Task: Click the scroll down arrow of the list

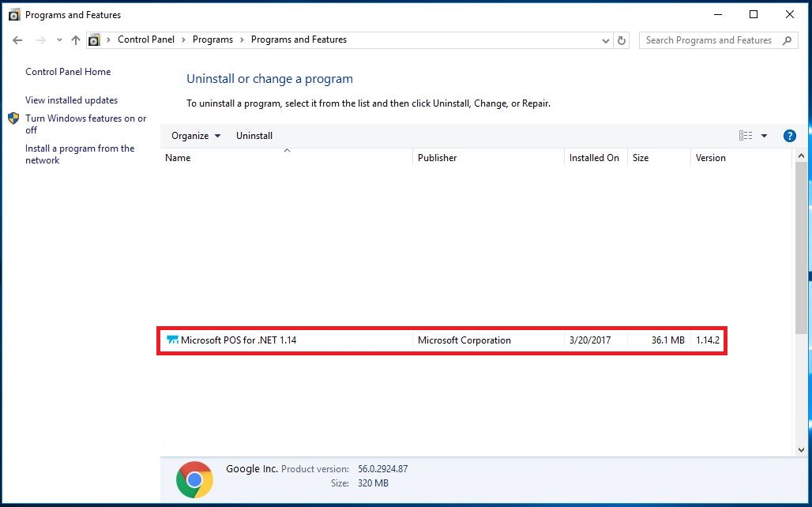Action: pos(801,450)
